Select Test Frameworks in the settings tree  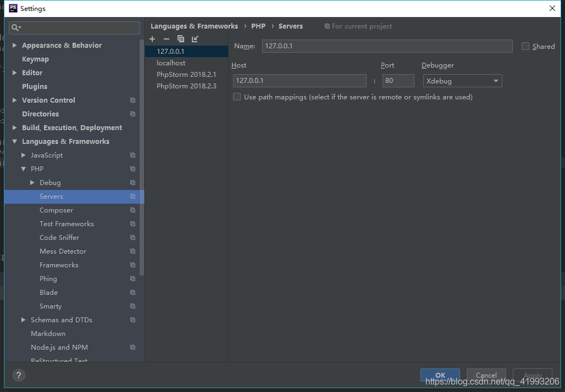click(67, 223)
